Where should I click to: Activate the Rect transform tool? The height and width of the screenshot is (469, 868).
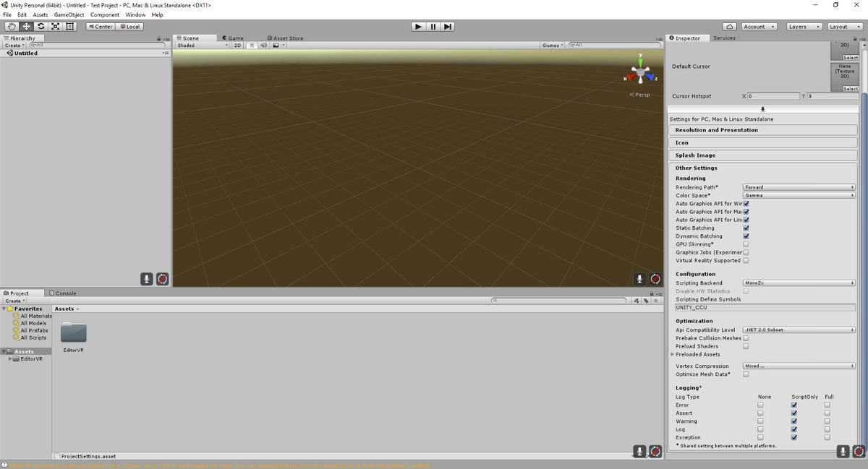(x=70, y=26)
